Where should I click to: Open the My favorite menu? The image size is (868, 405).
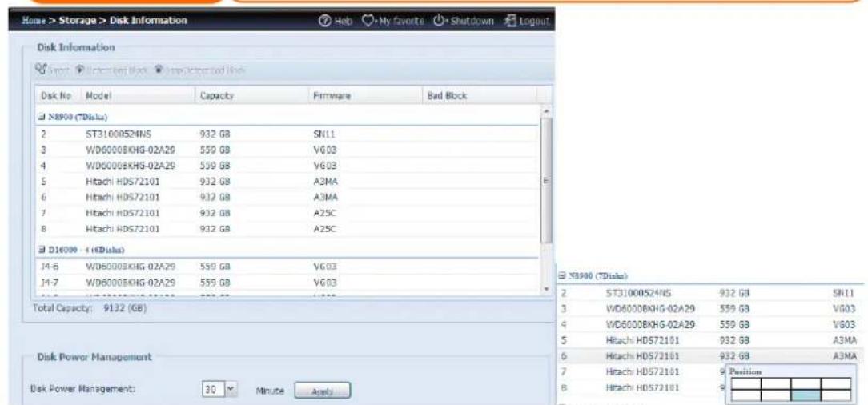coord(393,21)
